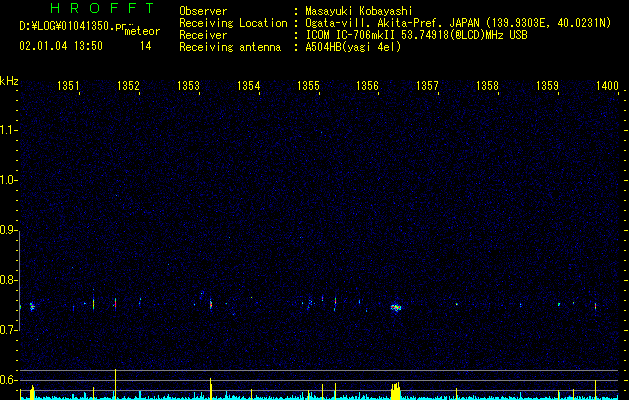Screen dimensions: 629x400
Task: Click the 1357 time axis marker
Action: pos(427,85)
